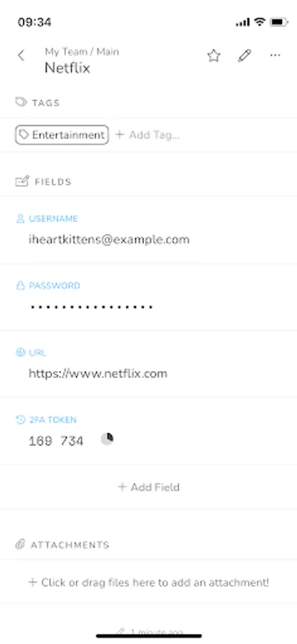Copy the 169 734 token code

[56, 441]
